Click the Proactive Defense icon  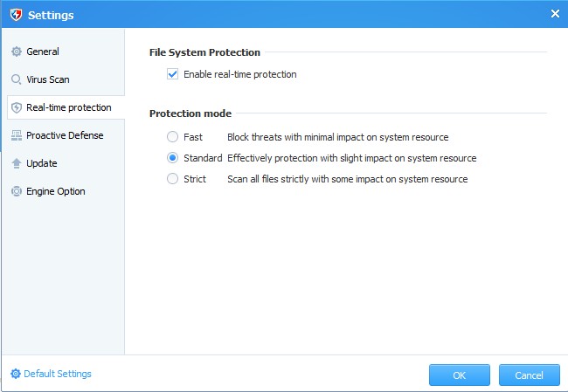(x=16, y=135)
